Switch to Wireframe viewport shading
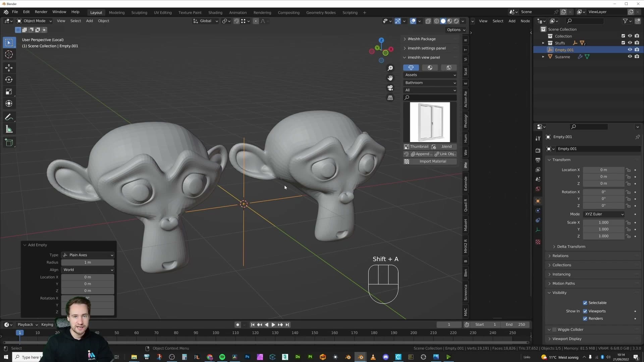This screenshot has height=362, width=644. 436,21
